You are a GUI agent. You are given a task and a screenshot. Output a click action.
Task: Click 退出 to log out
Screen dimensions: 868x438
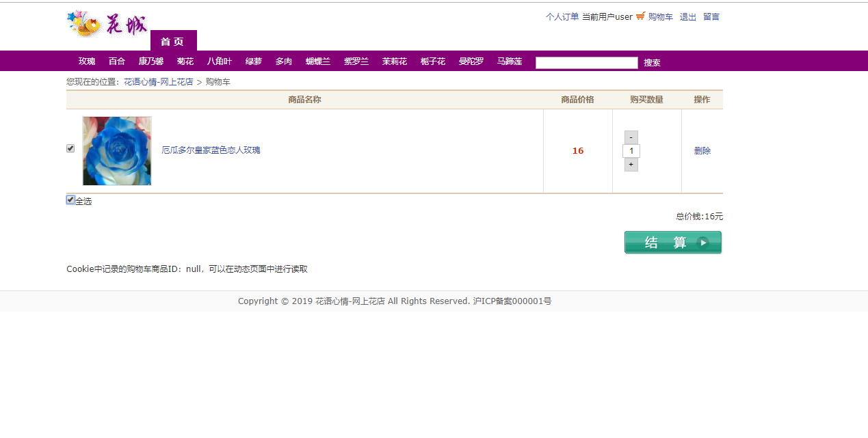click(x=687, y=16)
